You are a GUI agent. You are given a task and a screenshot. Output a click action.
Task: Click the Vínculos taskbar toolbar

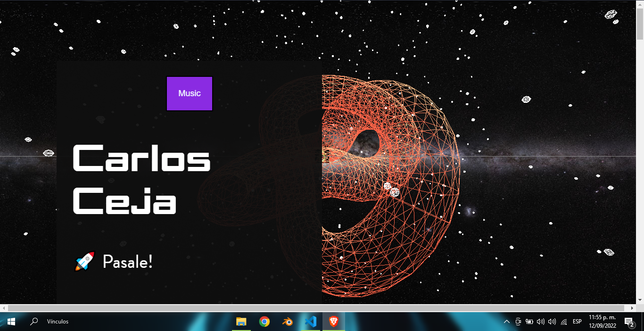(x=58, y=322)
